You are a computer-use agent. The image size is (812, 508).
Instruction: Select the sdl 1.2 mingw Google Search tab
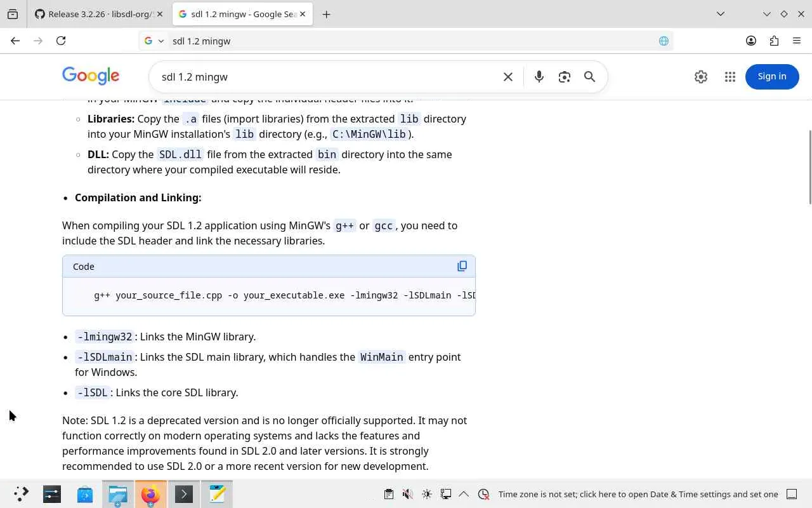pyautogui.click(x=242, y=14)
